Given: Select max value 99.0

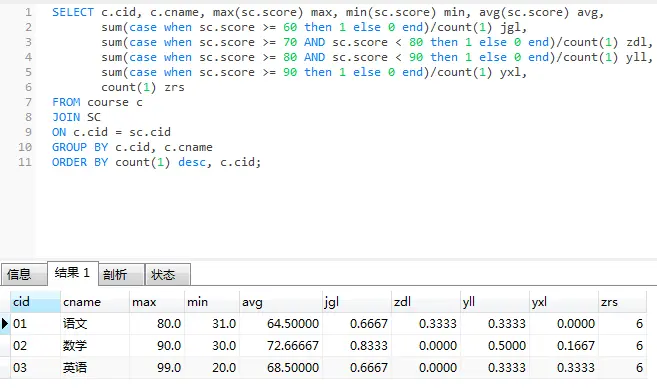Looking at the screenshot, I should (157, 367).
